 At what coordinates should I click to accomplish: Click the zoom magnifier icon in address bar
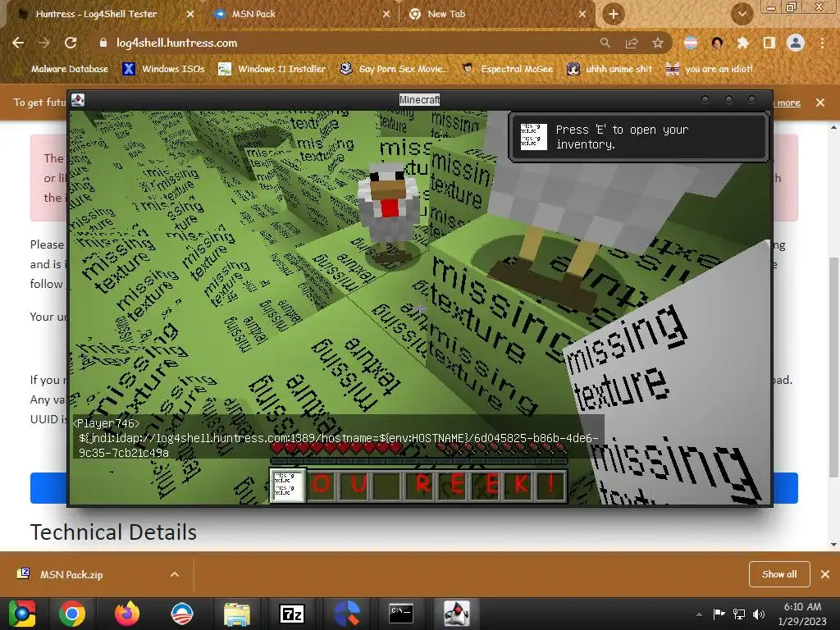pyautogui.click(x=605, y=43)
